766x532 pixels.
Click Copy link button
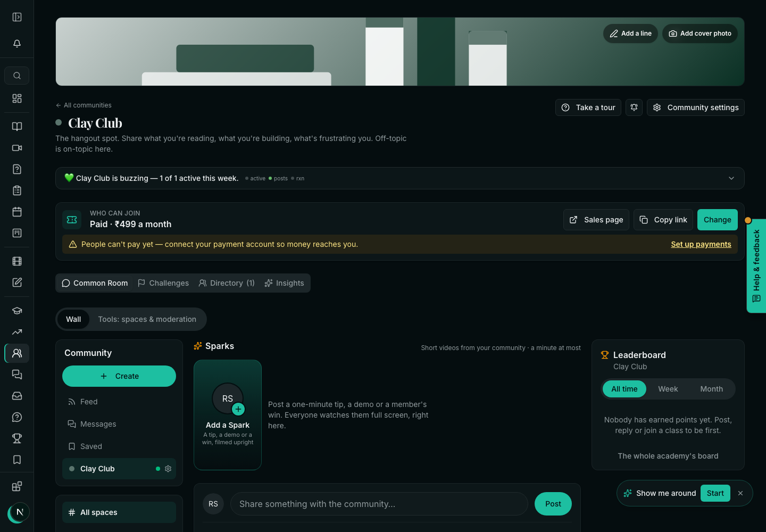pos(663,220)
